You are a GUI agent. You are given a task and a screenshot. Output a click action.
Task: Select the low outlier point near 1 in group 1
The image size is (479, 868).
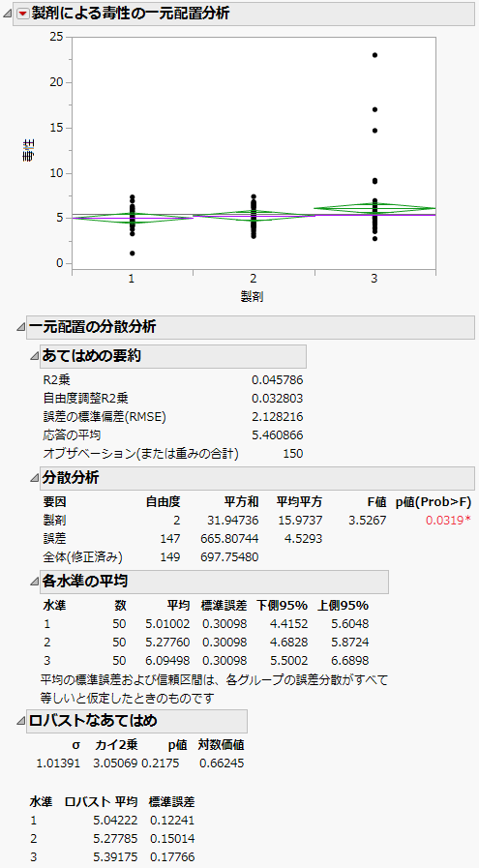tap(132, 253)
